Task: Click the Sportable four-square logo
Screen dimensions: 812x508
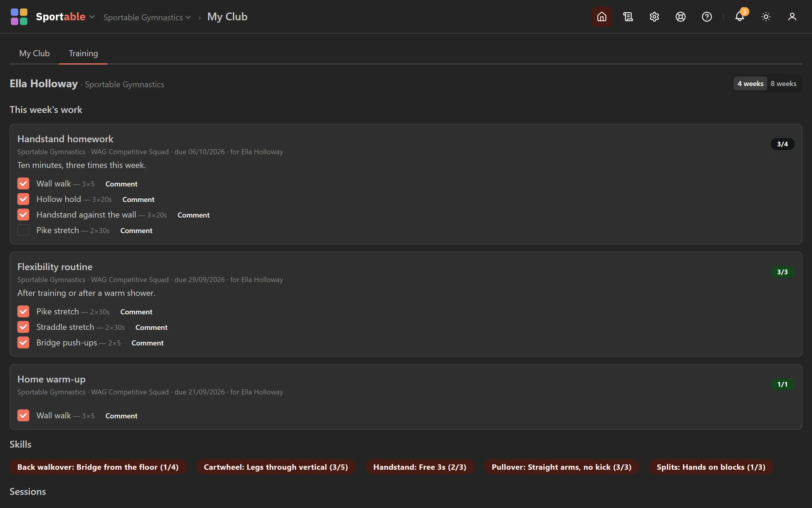Action: pyautogui.click(x=19, y=16)
